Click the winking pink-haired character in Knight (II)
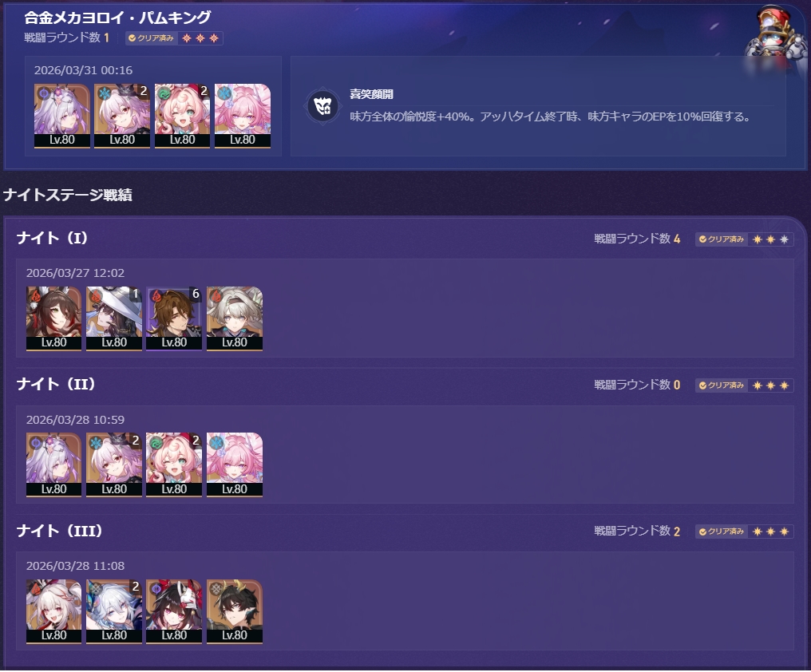The image size is (811, 672). pos(174,465)
